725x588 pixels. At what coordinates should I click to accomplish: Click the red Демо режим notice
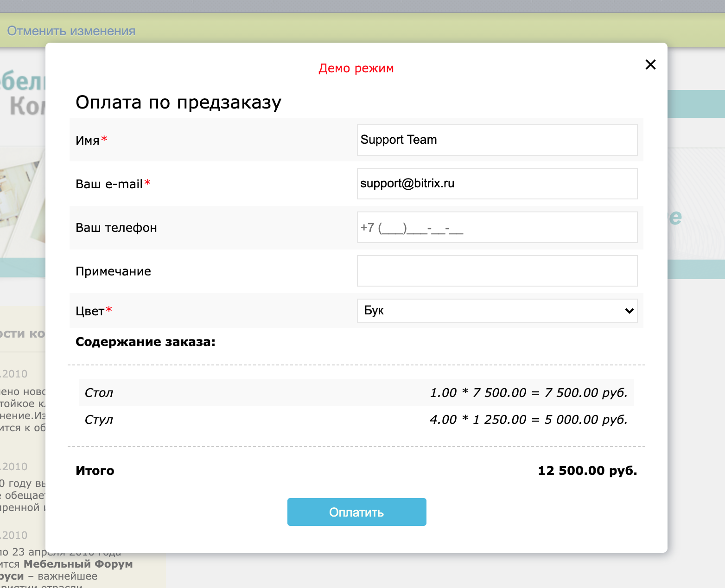pos(356,68)
